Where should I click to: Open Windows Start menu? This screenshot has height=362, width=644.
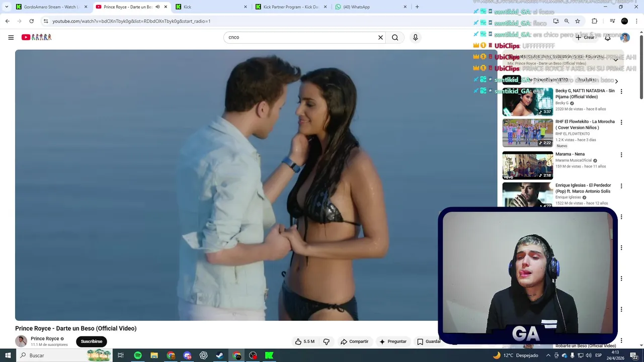(8, 355)
